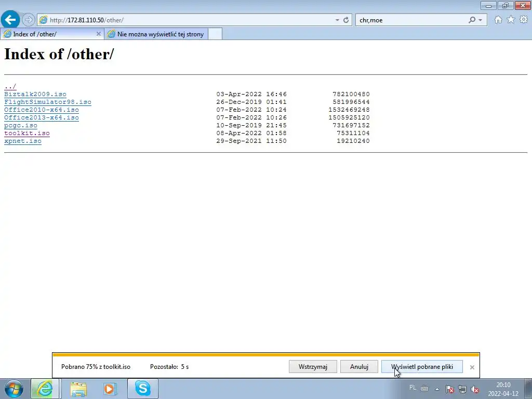Launch Windows Media Player taskbar icon
532x399 pixels.
tap(110, 389)
